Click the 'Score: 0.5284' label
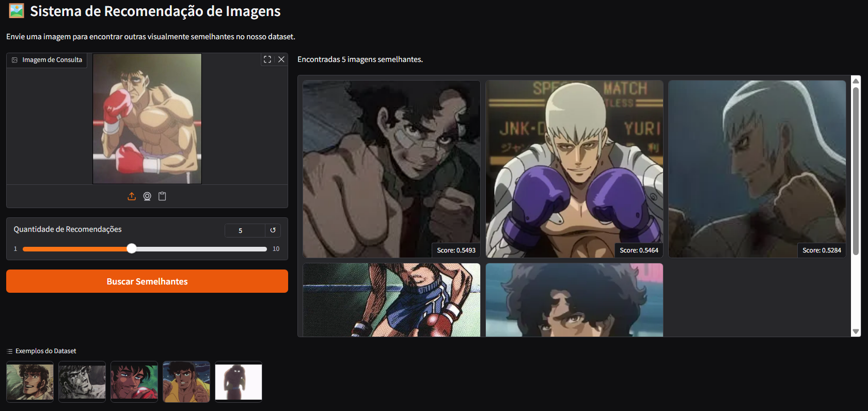 [x=822, y=250]
